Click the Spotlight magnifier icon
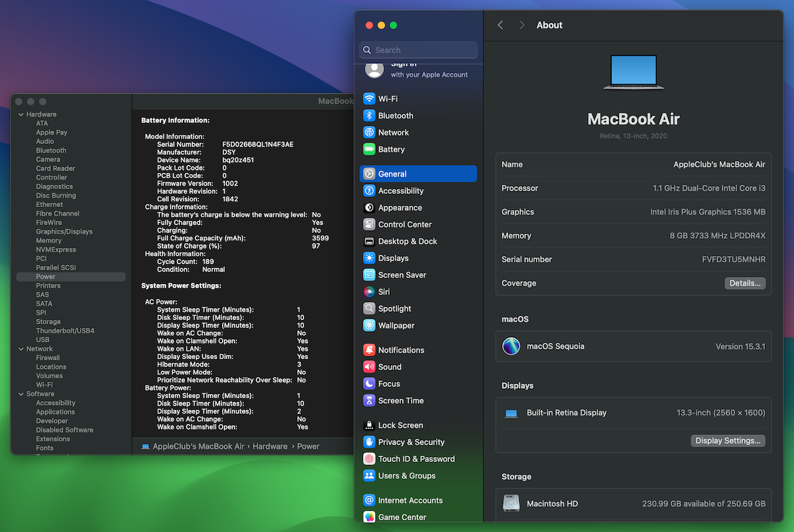Viewport: 794px width, 532px height. [369, 308]
